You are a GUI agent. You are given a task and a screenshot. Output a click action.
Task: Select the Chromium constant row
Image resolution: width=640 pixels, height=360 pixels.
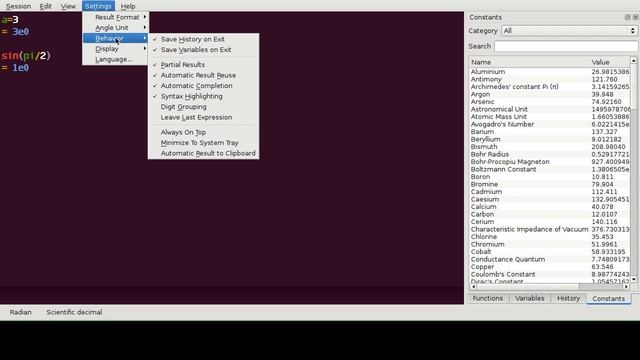pyautogui.click(x=550, y=244)
